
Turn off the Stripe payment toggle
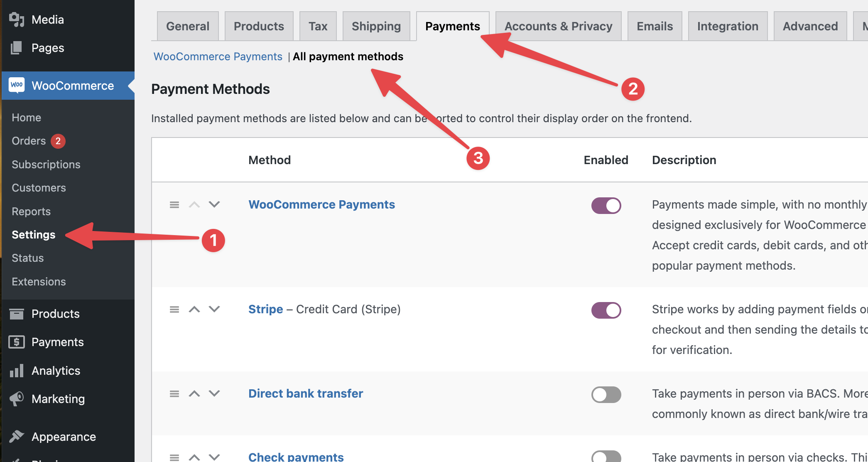point(606,310)
